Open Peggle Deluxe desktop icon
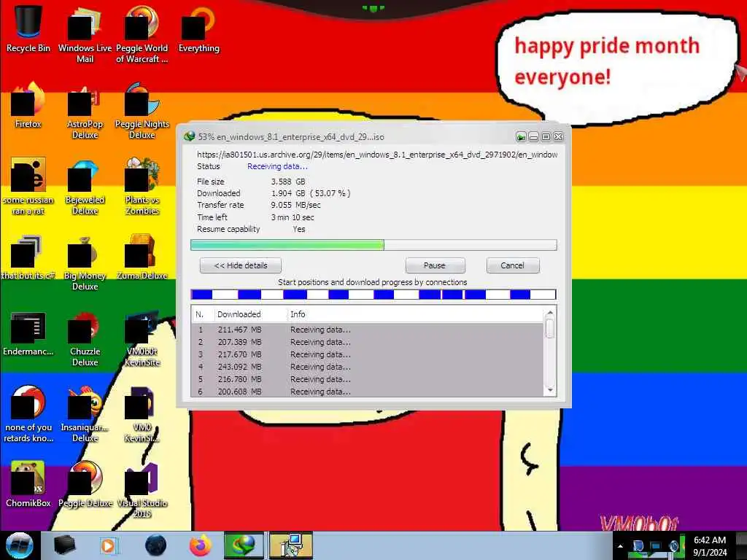The height and width of the screenshot is (560, 747). (85, 484)
